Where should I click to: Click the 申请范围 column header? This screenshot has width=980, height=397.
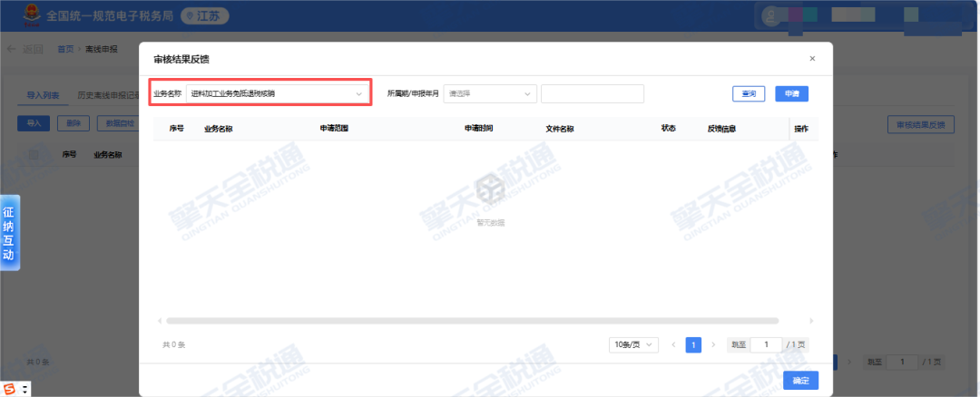tap(334, 128)
